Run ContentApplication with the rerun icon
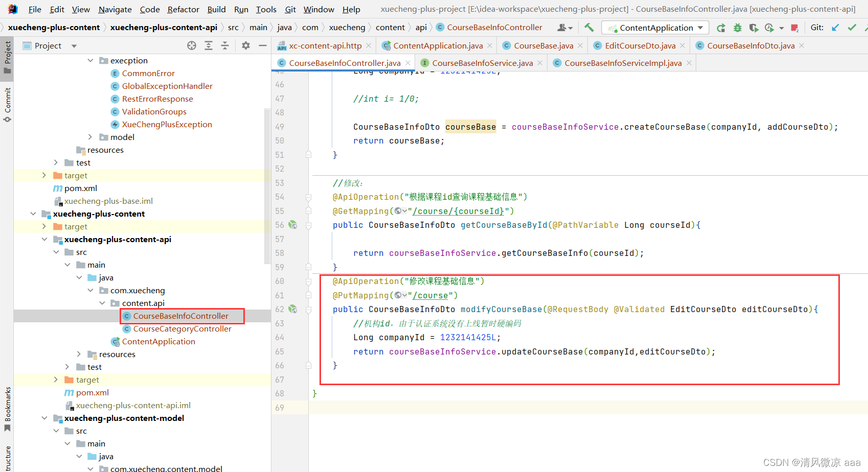The width and height of the screenshot is (868, 472). [721, 28]
